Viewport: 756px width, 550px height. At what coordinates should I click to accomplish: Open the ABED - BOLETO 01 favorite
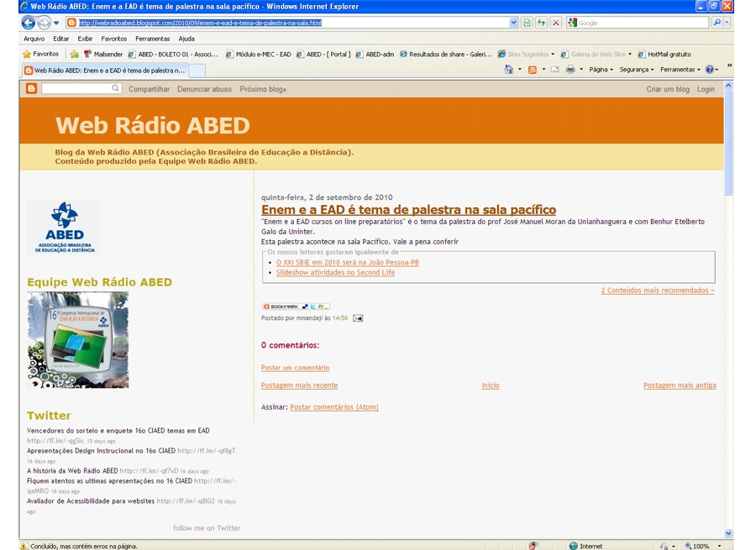point(173,54)
